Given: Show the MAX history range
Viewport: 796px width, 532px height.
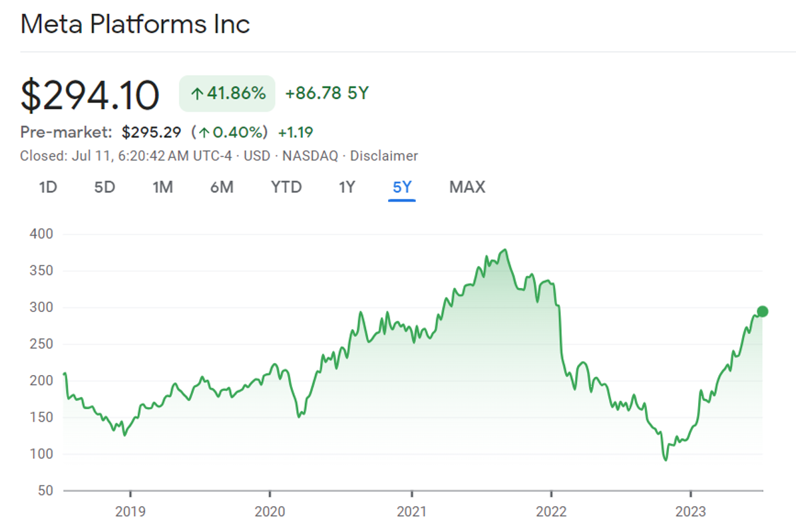Looking at the screenshot, I should (467, 188).
